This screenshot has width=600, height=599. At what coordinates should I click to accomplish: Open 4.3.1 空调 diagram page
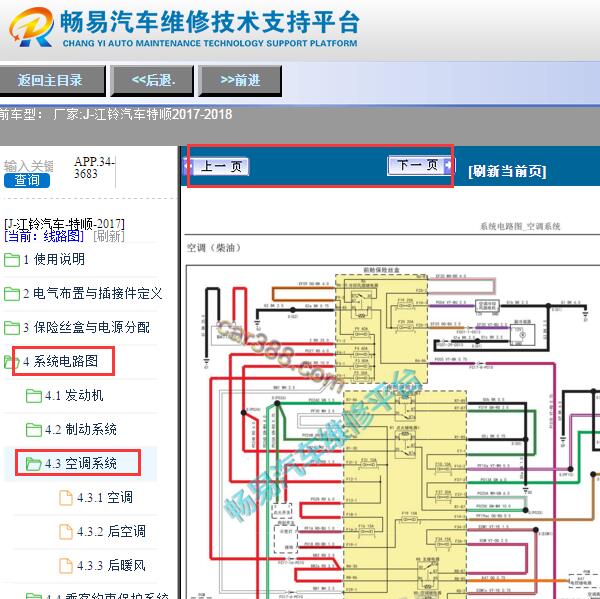(x=105, y=497)
